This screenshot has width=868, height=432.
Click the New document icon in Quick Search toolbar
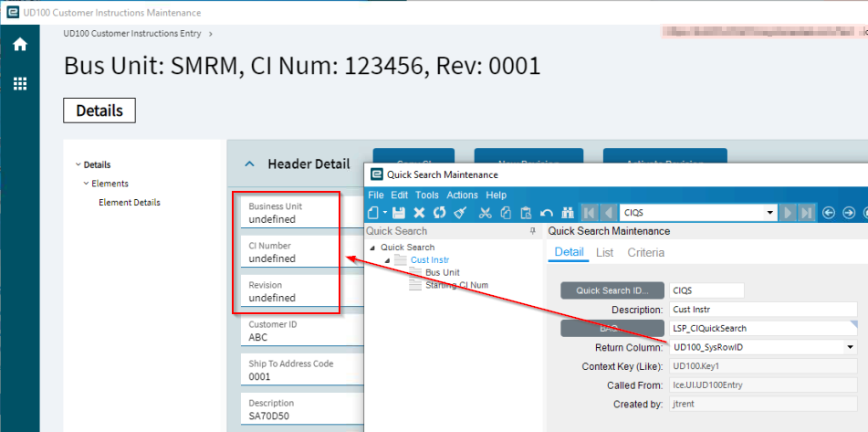(x=373, y=213)
